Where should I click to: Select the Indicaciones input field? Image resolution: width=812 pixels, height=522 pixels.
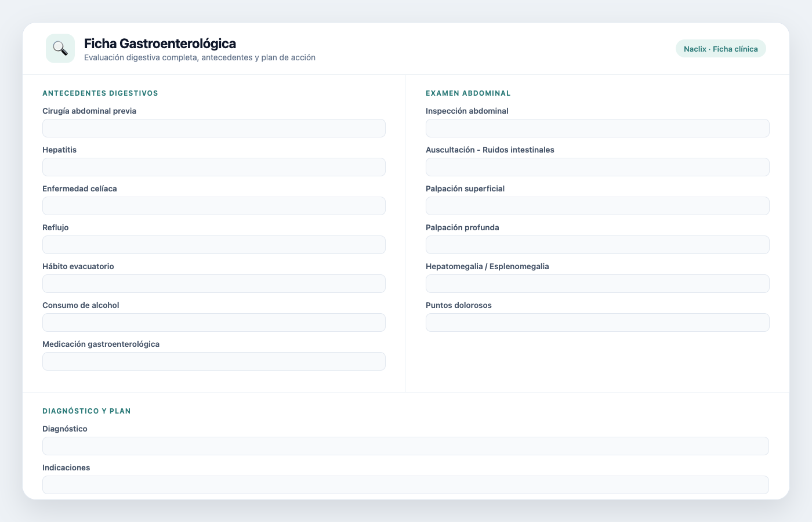(x=405, y=485)
